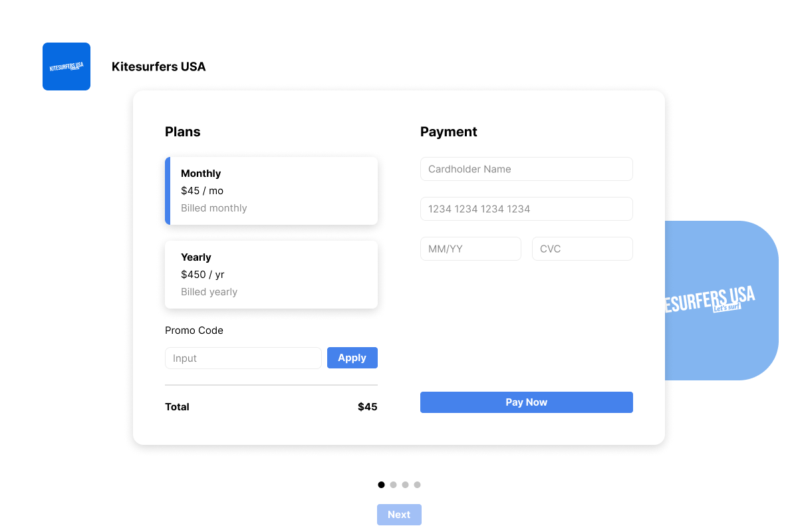Click the Next button
This screenshot has width=798, height=532.
coord(399,515)
